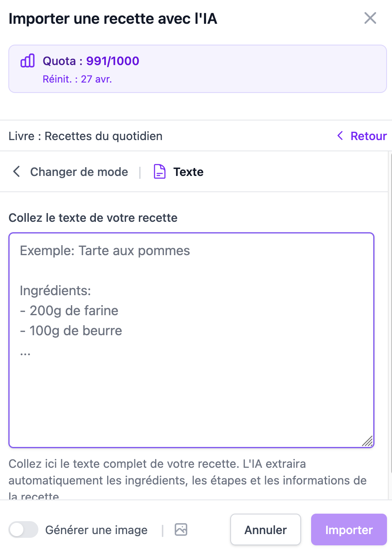Click Retour to go back

[x=369, y=135]
